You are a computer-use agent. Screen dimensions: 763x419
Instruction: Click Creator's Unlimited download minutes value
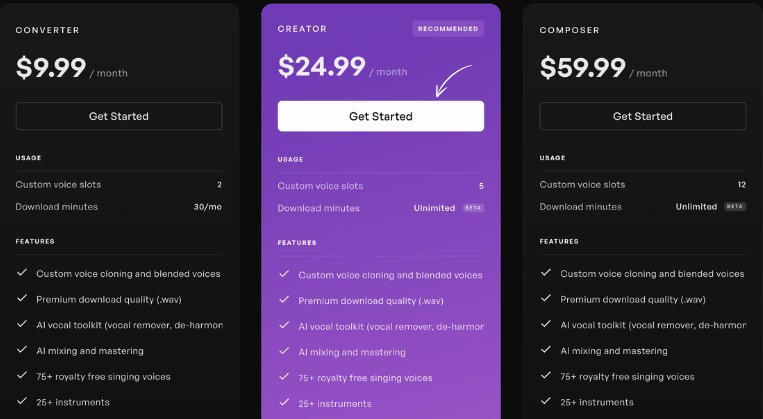(434, 208)
